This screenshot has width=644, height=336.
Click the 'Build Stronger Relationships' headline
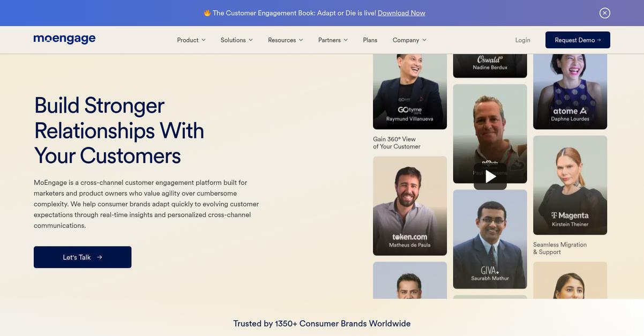point(119,130)
